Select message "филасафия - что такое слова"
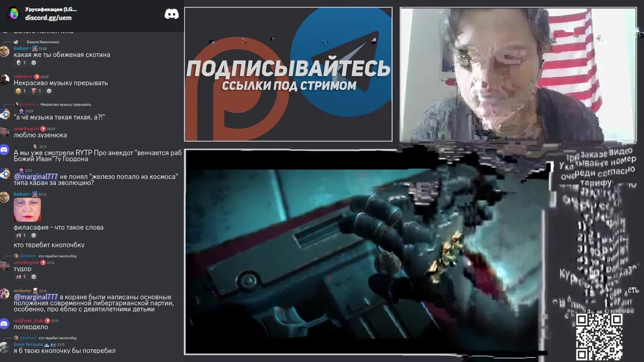 coord(58,227)
